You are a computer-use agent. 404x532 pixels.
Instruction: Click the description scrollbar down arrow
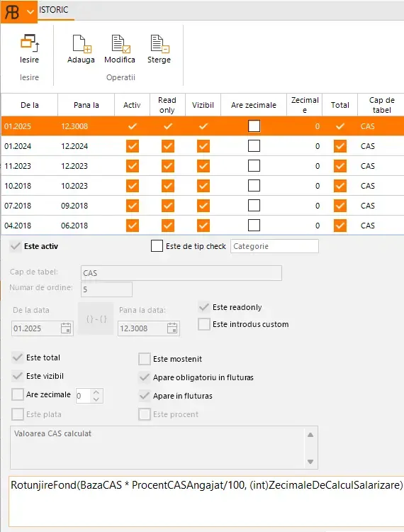[x=310, y=462]
